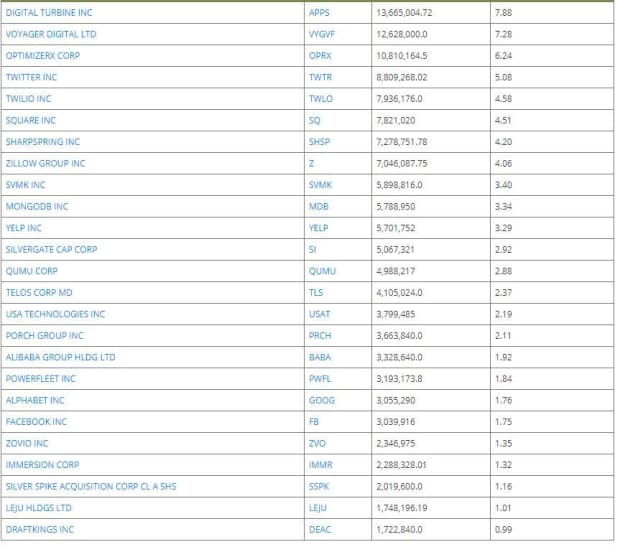
Task: Open the SSPK ticker link
Action: point(319,487)
